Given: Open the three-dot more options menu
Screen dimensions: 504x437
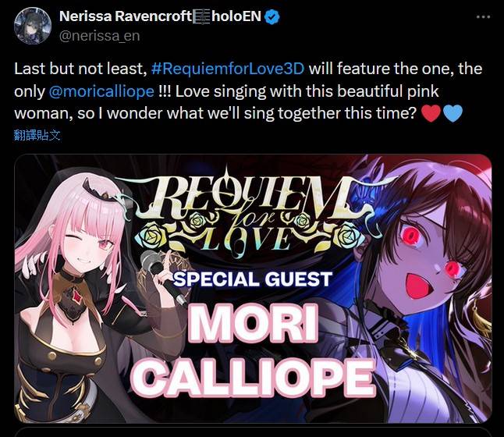Looking at the screenshot, I should pyautogui.click(x=483, y=16).
